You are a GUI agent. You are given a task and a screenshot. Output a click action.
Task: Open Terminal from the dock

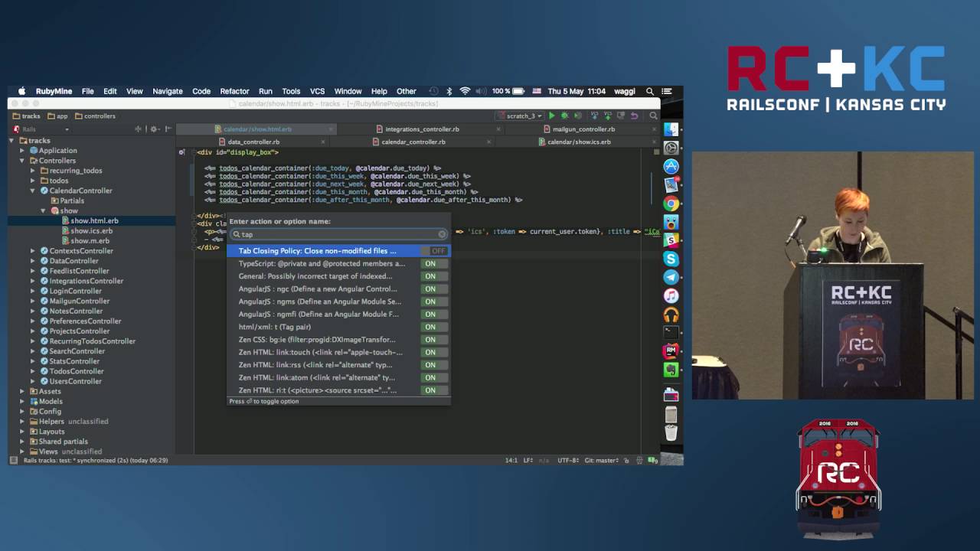(x=671, y=332)
